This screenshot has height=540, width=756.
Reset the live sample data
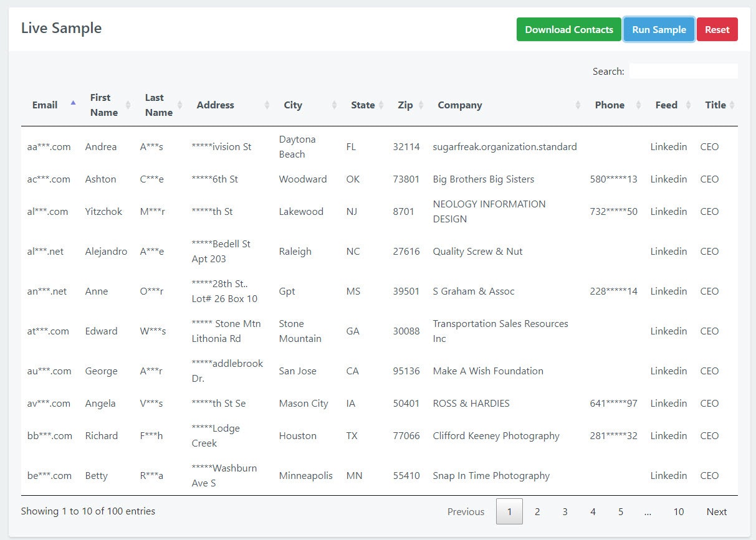(717, 29)
